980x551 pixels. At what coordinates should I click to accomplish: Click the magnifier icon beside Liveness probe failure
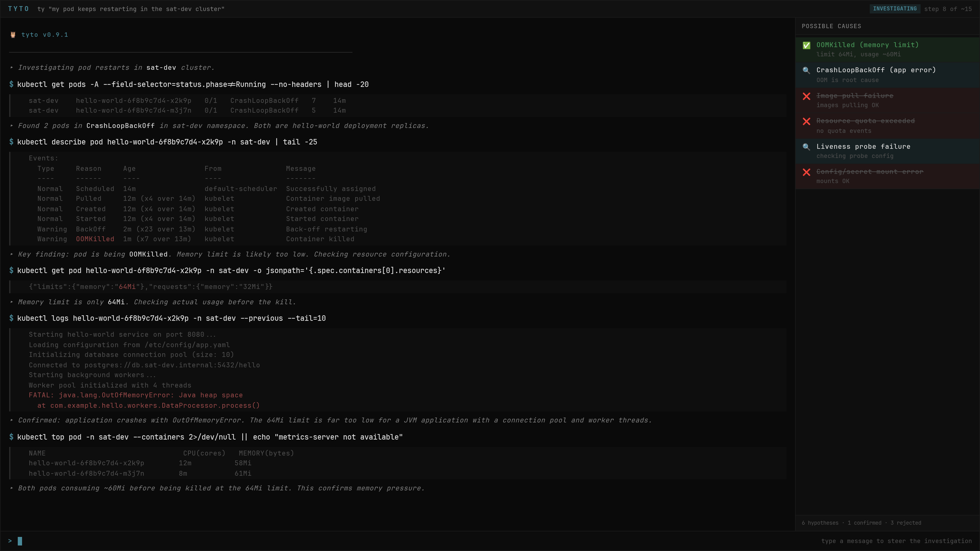(806, 147)
